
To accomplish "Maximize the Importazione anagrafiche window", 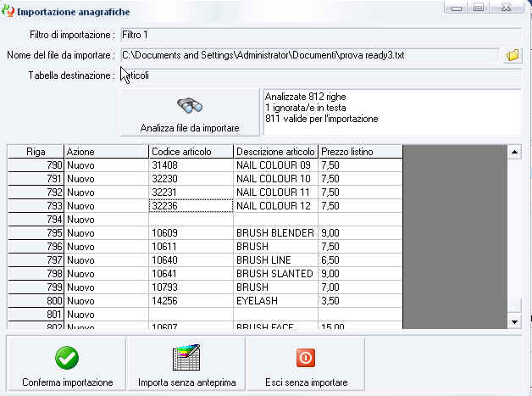I will (x=479, y=8).
